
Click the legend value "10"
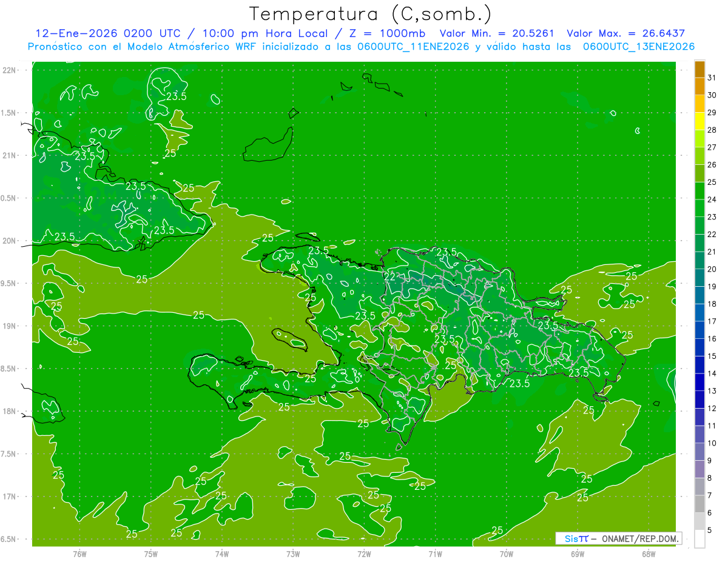point(712,443)
